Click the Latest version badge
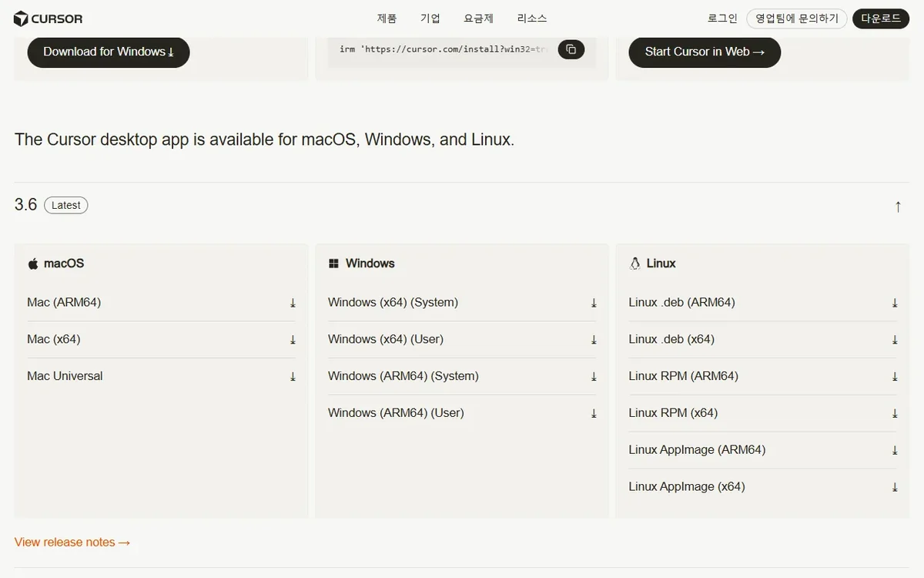This screenshot has height=578, width=924. click(x=66, y=205)
